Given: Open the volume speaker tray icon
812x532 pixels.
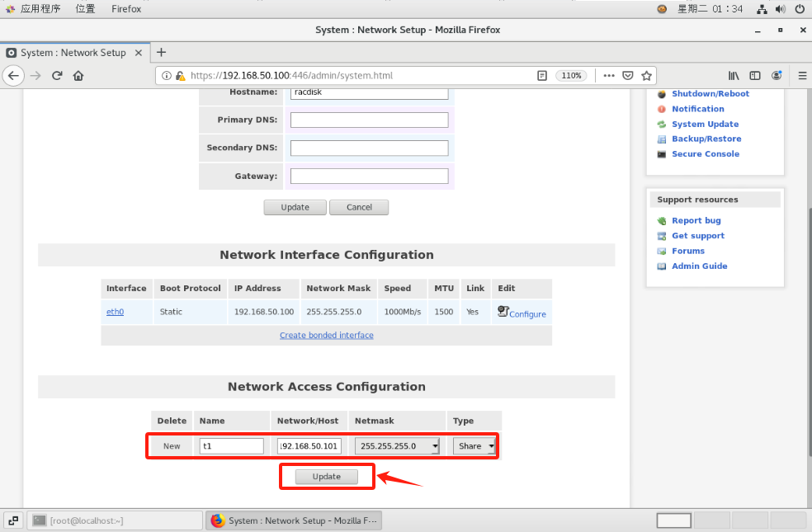Looking at the screenshot, I should [781, 9].
